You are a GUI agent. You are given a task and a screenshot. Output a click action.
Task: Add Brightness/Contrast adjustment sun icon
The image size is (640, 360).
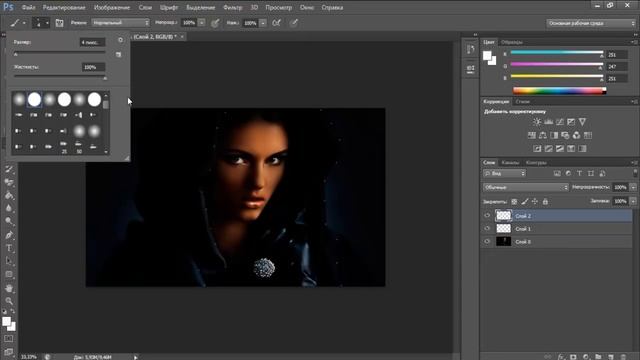coord(537,122)
